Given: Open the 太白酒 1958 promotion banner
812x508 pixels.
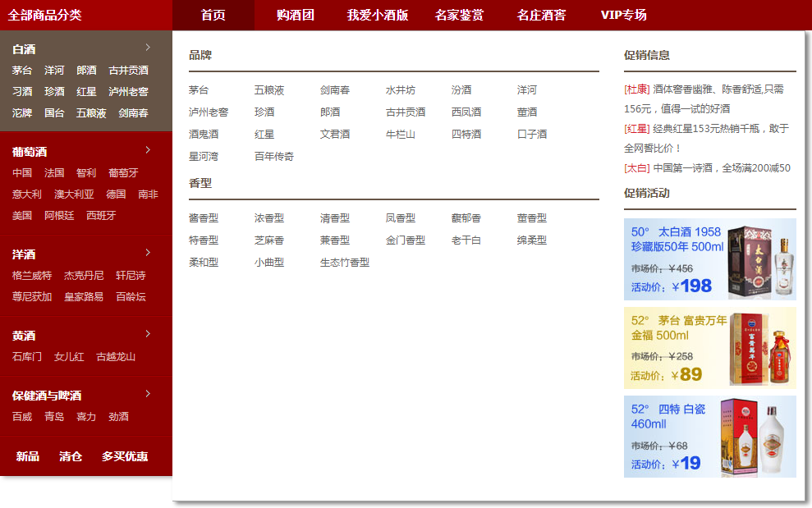Looking at the screenshot, I should [x=710, y=259].
